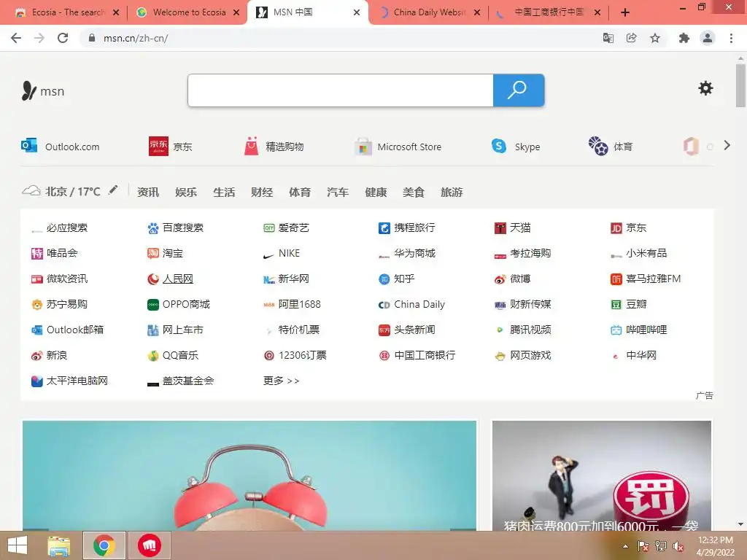This screenshot has height=560, width=747.
Task: Open Chrome profile avatar icon
Action: click(x=708, y=38)
